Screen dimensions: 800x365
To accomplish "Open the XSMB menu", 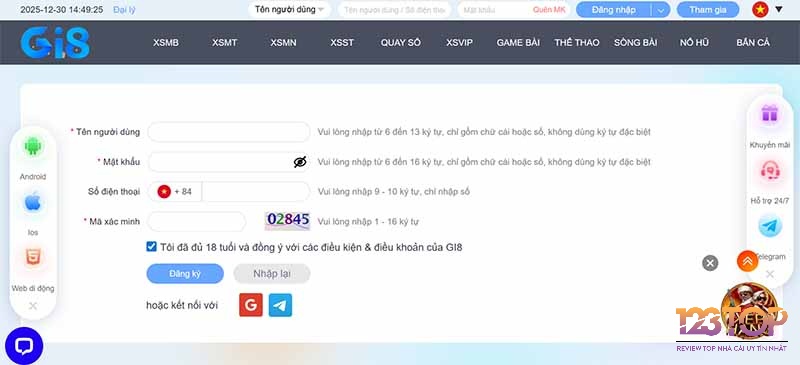I will [x=166, y=43].
